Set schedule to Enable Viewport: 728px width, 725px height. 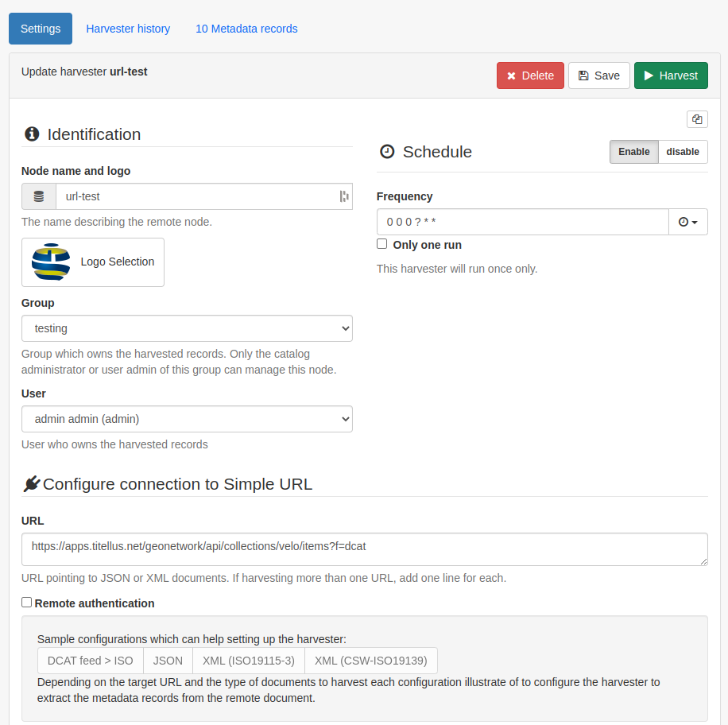(633, 152)
